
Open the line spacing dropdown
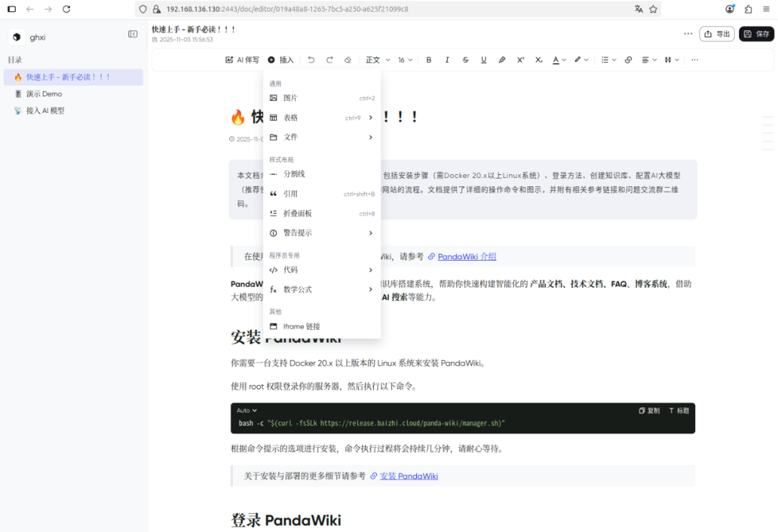tap(672, 60)
